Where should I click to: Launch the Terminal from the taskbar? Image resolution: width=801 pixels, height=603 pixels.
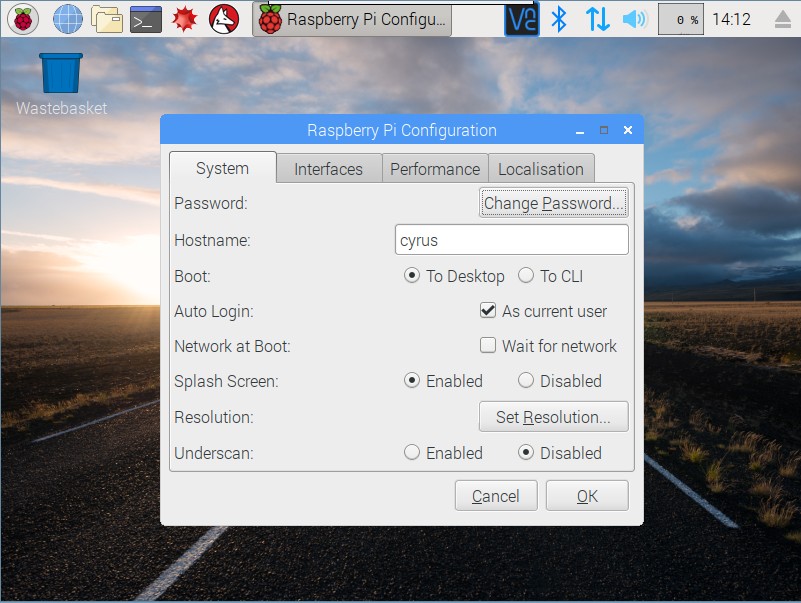146,19
